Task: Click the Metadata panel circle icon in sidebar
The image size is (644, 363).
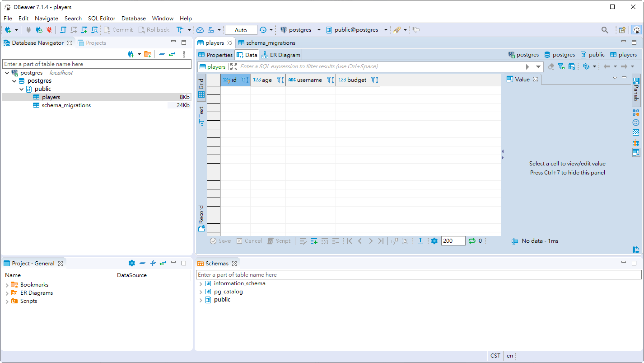Action: click(636, 123)
